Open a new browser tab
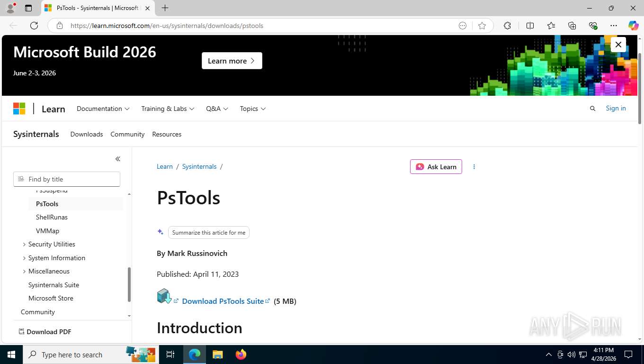 [x=165, y=8]
